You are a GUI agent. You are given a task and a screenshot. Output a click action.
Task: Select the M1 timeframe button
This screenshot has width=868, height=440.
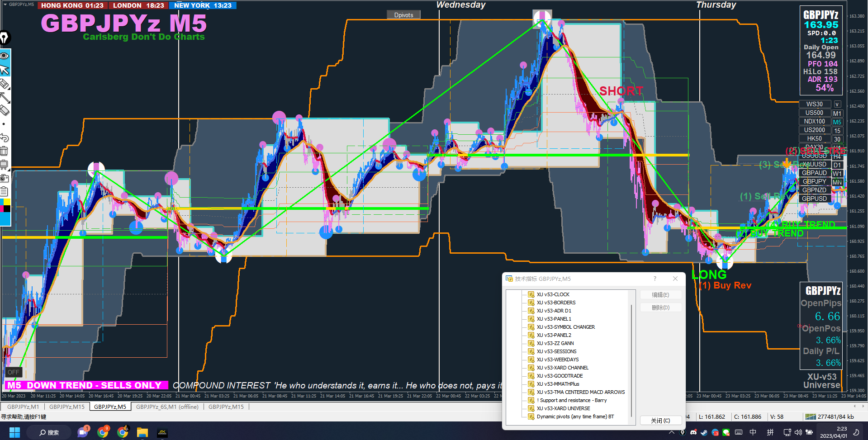click(x=837, y=114)
